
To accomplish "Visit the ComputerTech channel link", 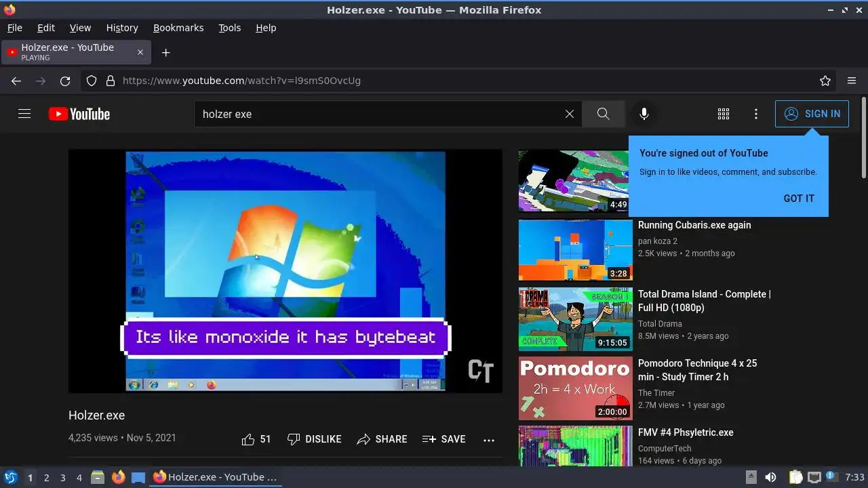I will (665, 448).
